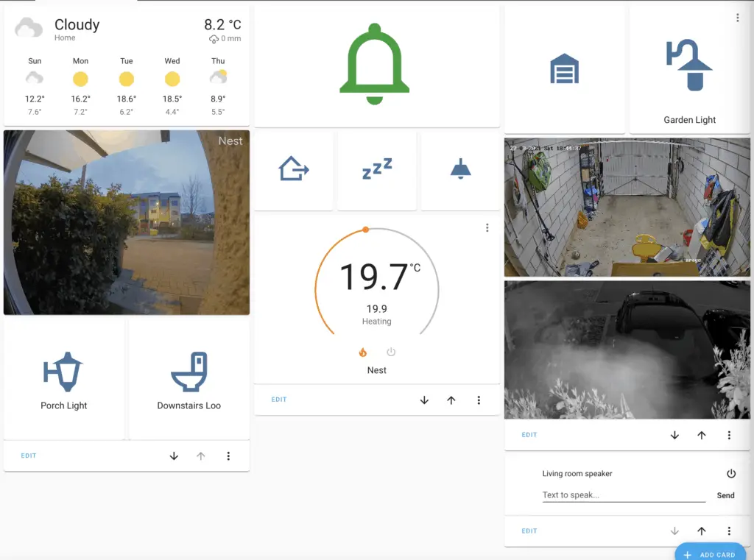Open the left light card overflow menu

click(229, 456)
